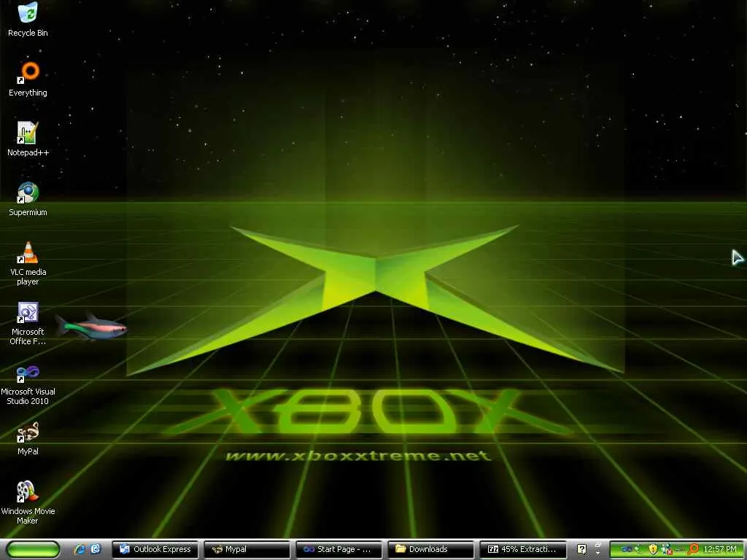Click the orange Everything magnifier tray icon

point(693,549)
